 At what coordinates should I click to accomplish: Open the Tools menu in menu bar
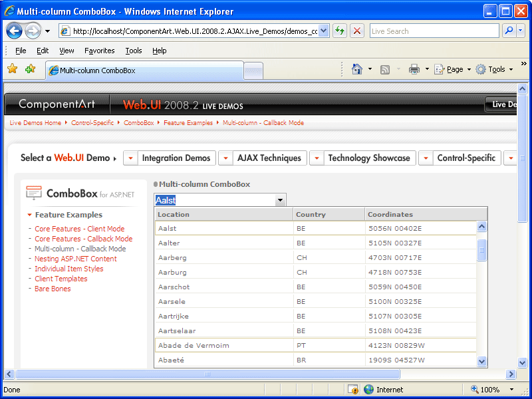(134, 51)
